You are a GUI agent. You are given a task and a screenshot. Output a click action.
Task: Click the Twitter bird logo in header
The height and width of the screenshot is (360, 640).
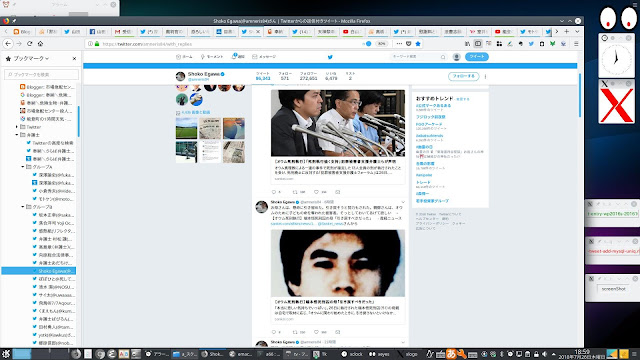330,57
